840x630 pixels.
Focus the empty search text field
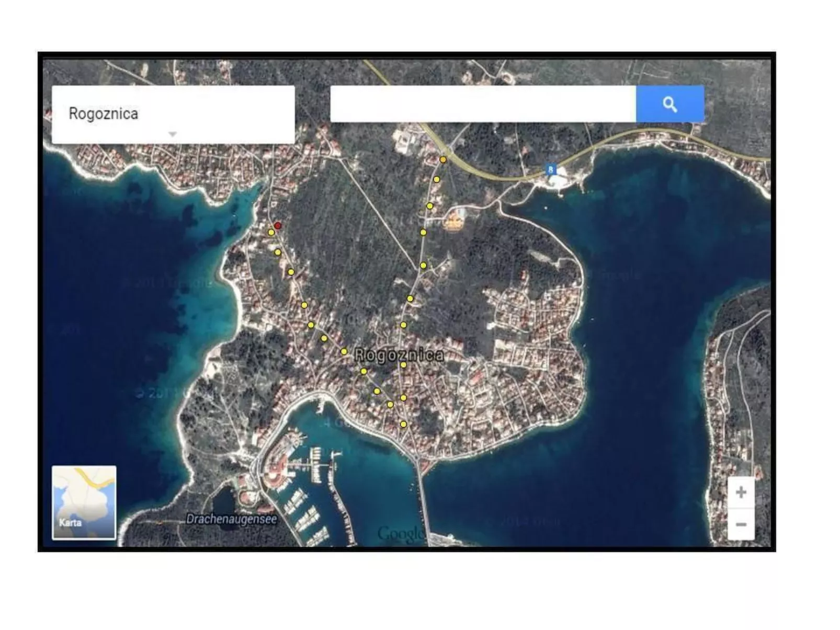pos(483,104)
